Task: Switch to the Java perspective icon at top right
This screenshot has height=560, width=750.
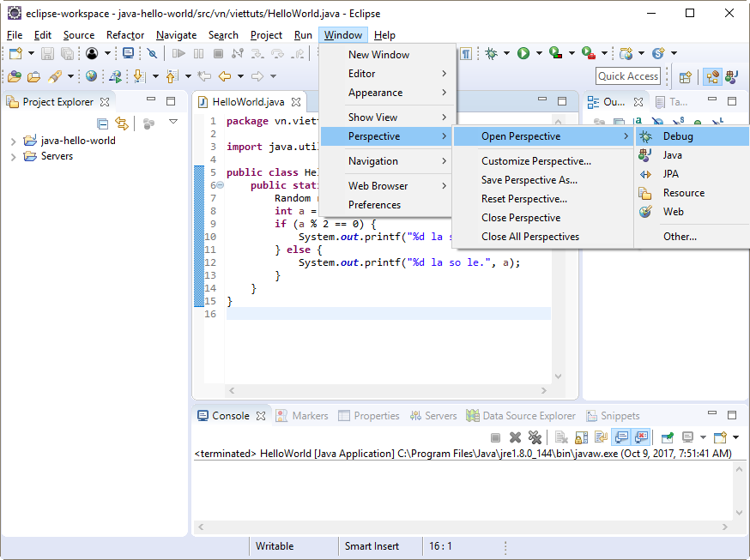Action: coord(732,77)
